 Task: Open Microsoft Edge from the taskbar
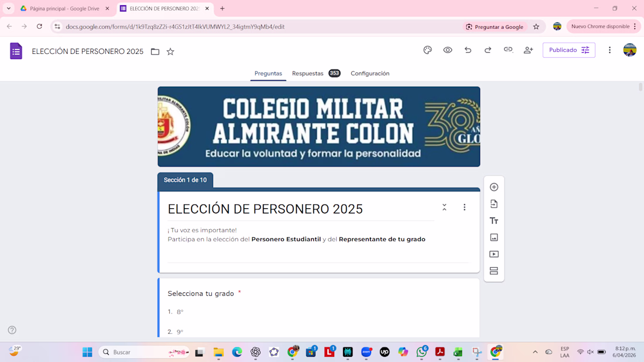click(237, 351)
